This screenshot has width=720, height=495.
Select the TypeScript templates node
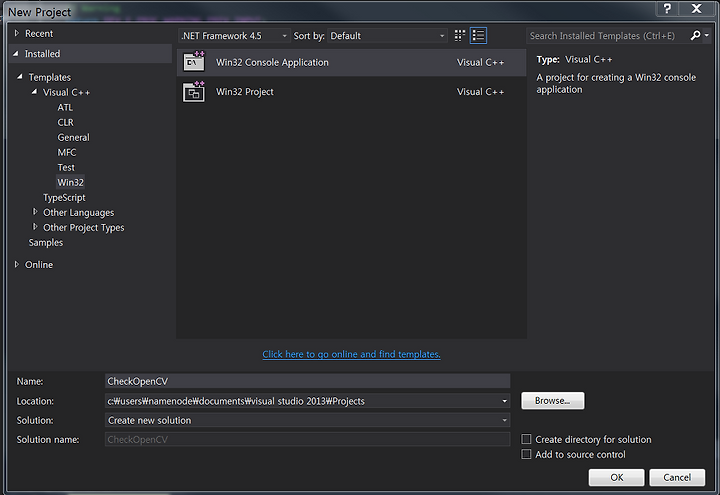tap(64, 197)
